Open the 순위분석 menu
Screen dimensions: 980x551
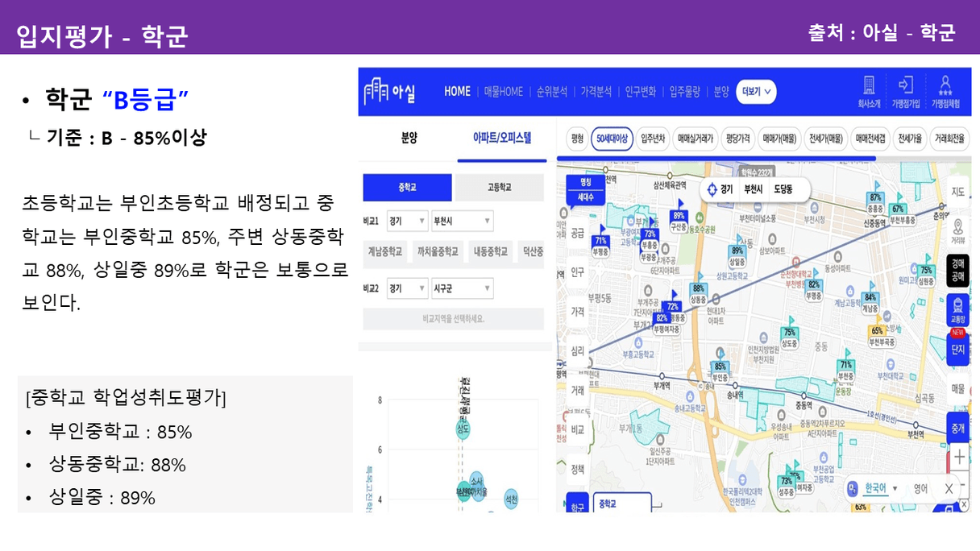tap(552, 92)
